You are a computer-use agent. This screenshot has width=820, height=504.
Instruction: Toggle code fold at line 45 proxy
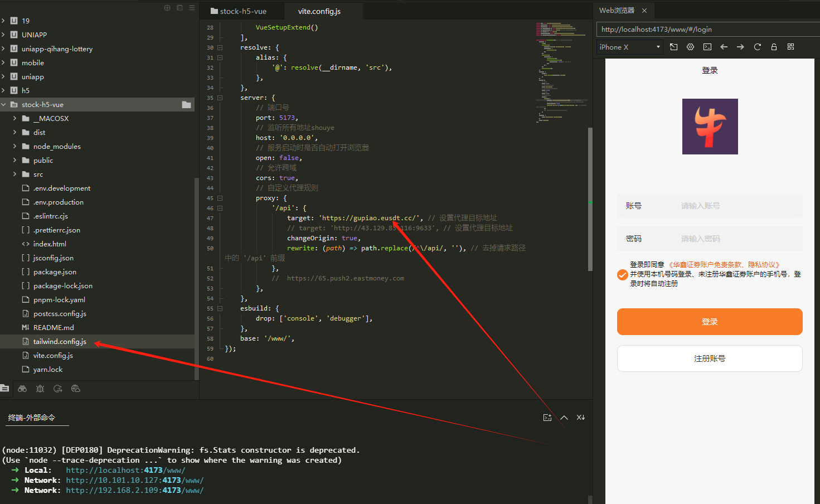(220, 198)
